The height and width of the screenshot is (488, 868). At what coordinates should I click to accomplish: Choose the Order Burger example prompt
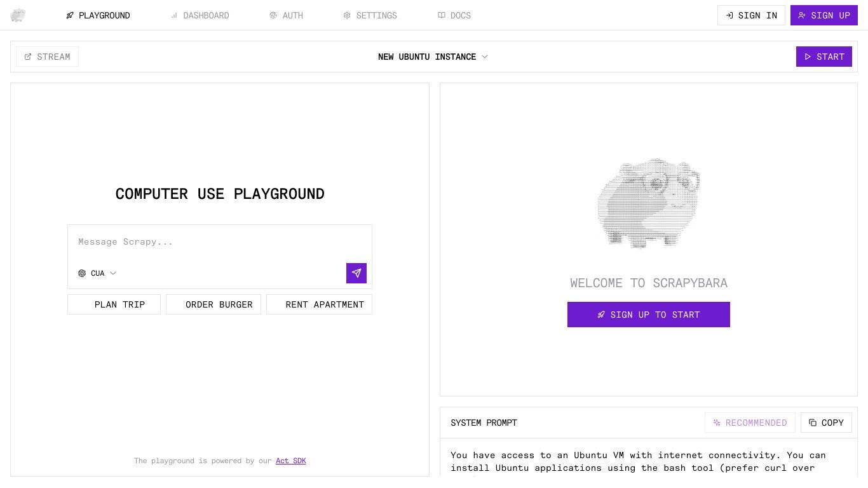tap(214, 304)
